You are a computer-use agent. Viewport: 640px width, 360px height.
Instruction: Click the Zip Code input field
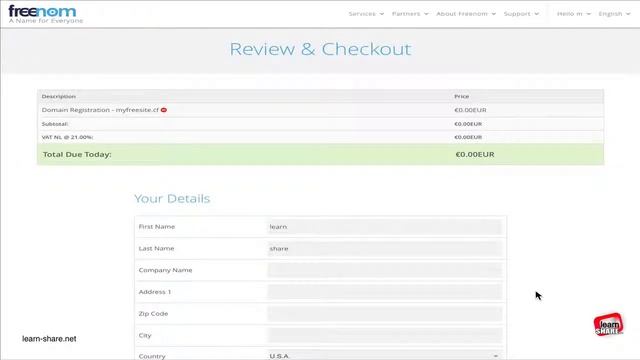coord(384,313)
